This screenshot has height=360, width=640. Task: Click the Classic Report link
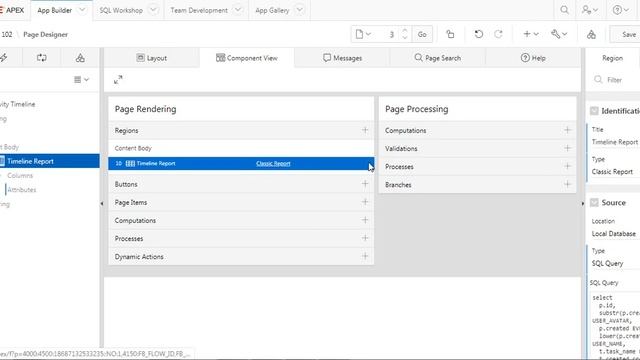273,164
